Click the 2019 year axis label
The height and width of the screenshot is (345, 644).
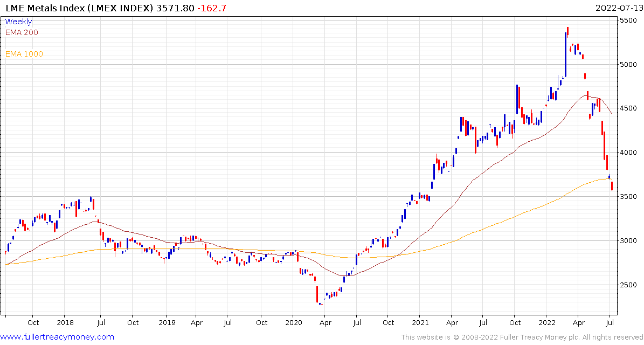click(167, 322)
